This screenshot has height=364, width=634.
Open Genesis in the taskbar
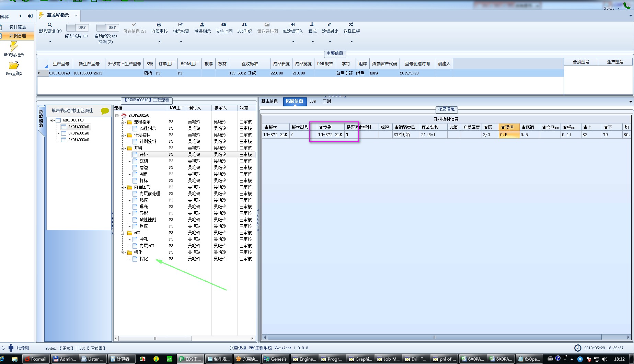[x=276, y=359]
